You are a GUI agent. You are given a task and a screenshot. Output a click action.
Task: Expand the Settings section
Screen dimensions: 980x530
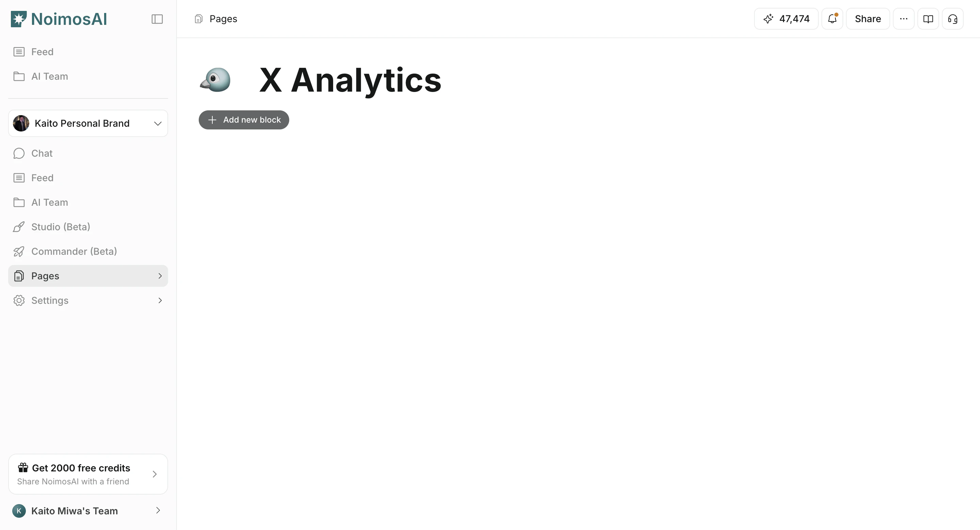click(160, 300)
